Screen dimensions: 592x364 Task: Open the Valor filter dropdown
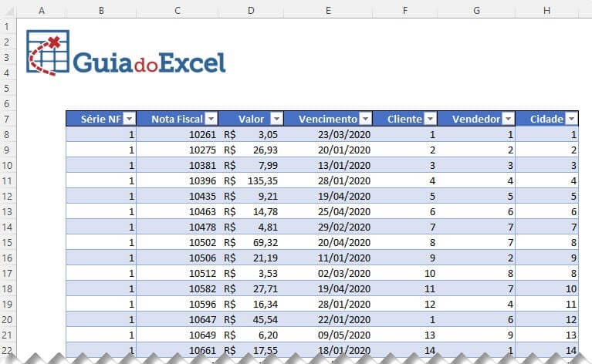tap(277, 119)
